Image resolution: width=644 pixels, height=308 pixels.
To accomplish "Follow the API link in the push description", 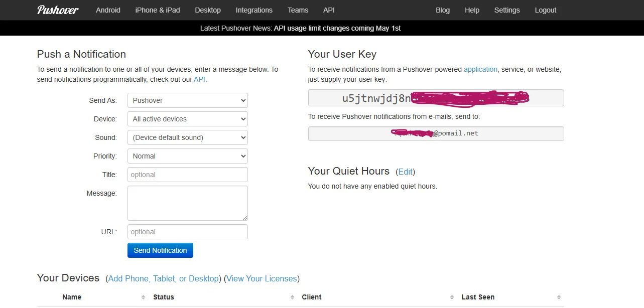I will pos(199,79).
